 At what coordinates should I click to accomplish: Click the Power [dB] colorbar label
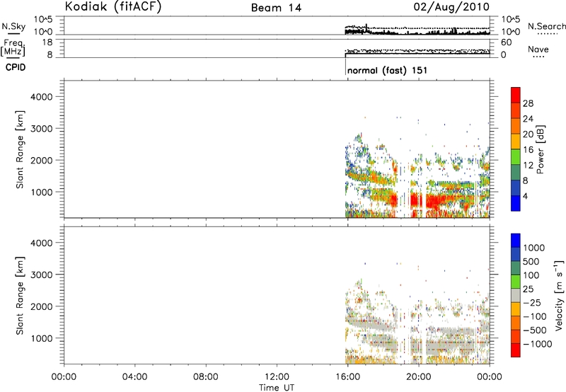pyautogui.click(x=540, y=149)
